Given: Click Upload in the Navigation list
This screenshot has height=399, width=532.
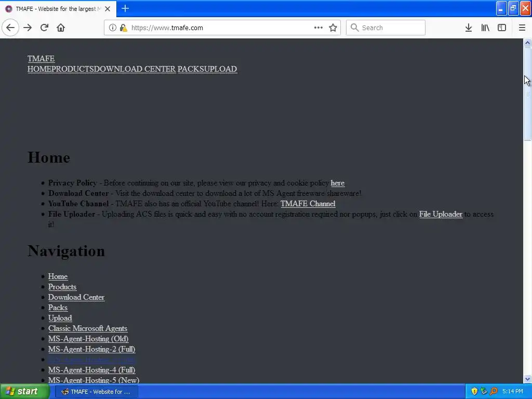Looking at the screenshot, I should pyautogui.click(x=60, y=318).
